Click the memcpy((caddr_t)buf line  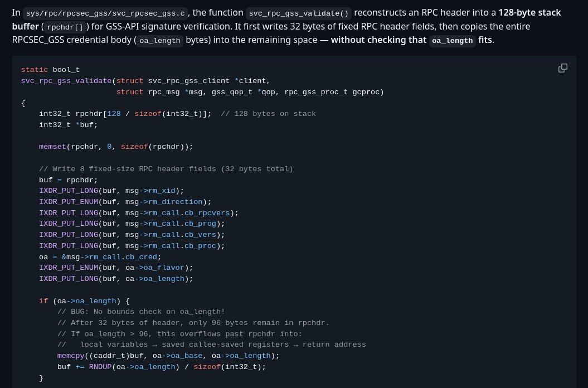(x=168, y=356)
